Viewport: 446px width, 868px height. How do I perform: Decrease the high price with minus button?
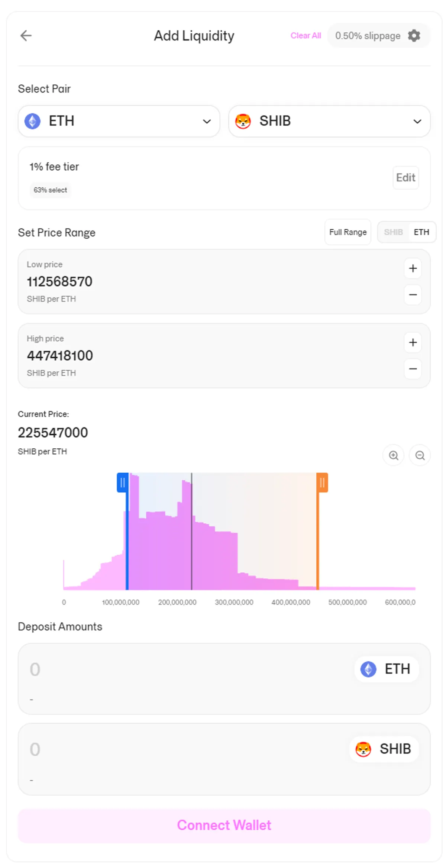[413, 369]
